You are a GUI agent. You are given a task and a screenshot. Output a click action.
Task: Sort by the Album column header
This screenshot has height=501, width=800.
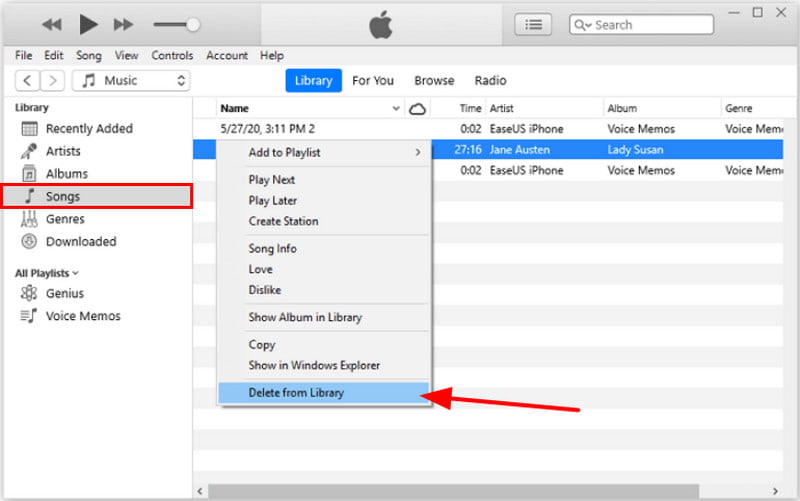(x=622, y=108)
